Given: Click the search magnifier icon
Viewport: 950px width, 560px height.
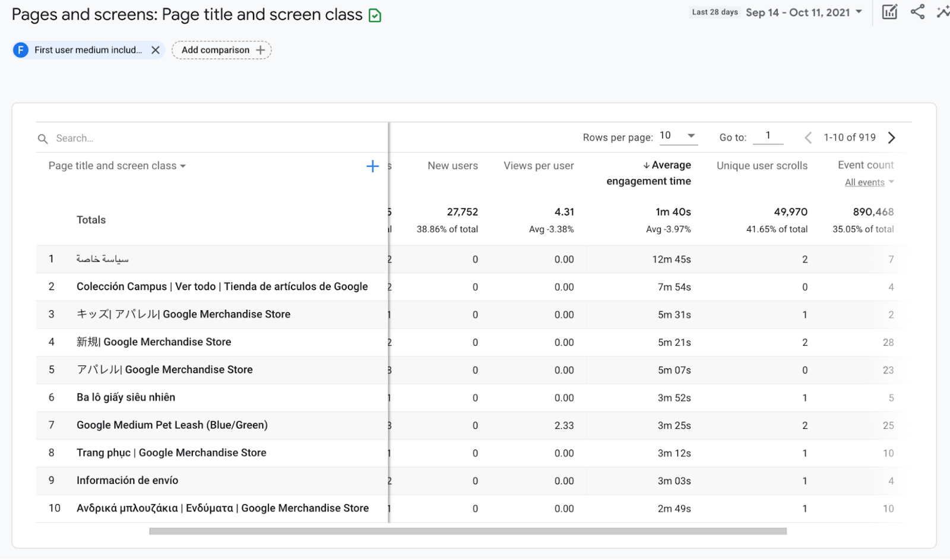Looking at the screenshot, I should pos(42,138).
